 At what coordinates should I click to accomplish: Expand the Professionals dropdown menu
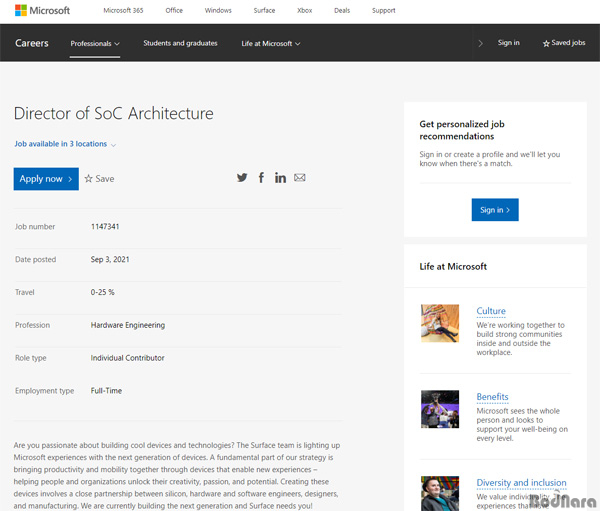pos(95,44)
